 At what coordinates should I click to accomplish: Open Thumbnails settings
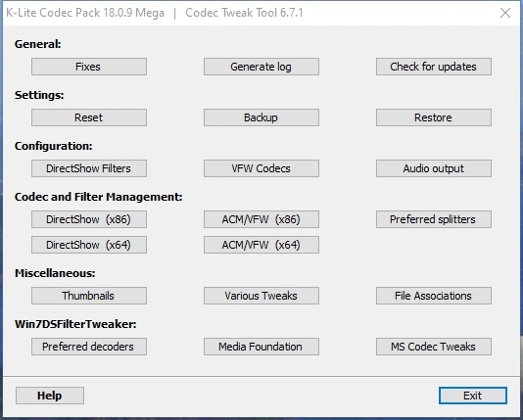pos(89,296)
